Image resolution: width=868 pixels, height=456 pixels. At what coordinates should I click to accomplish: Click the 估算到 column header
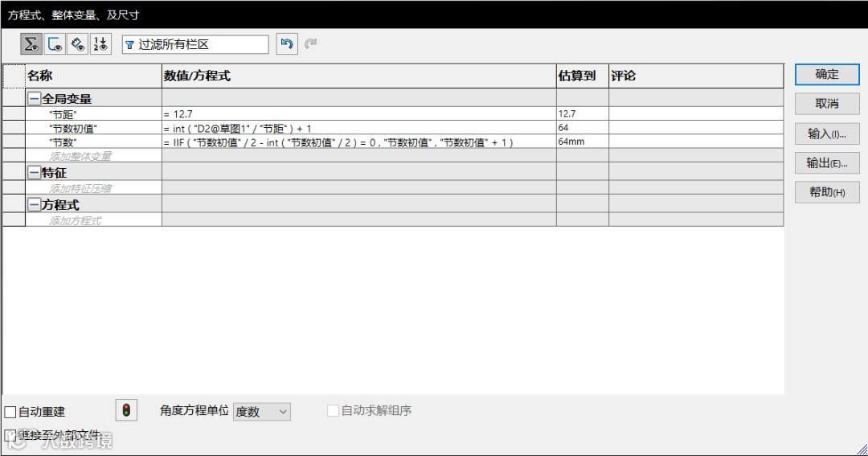click(583, 76)
